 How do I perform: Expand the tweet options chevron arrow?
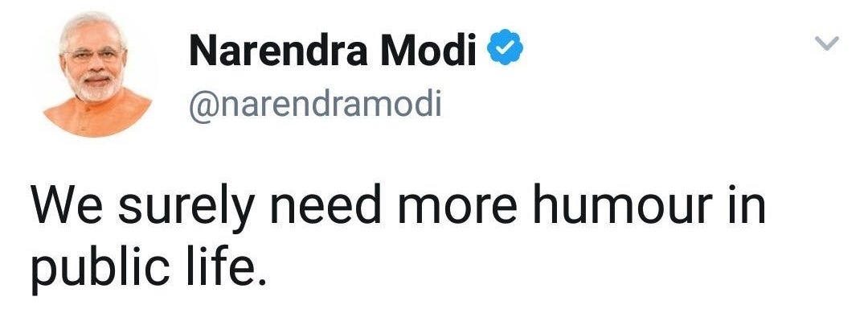(827, 43)
